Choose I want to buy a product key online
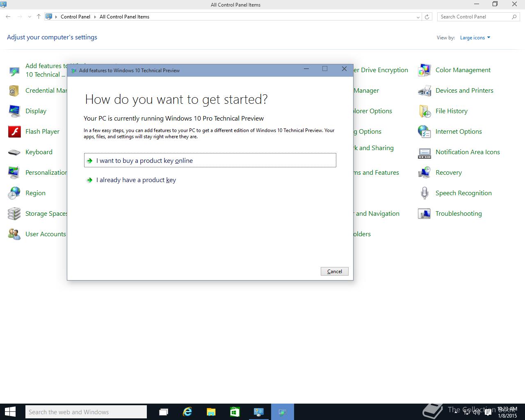 tap(210, 160)
